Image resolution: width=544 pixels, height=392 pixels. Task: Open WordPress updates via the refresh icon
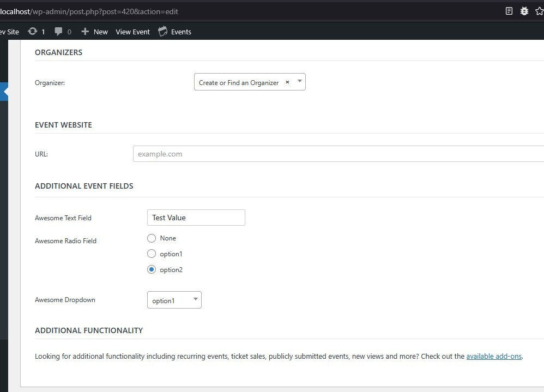(33, 31)
